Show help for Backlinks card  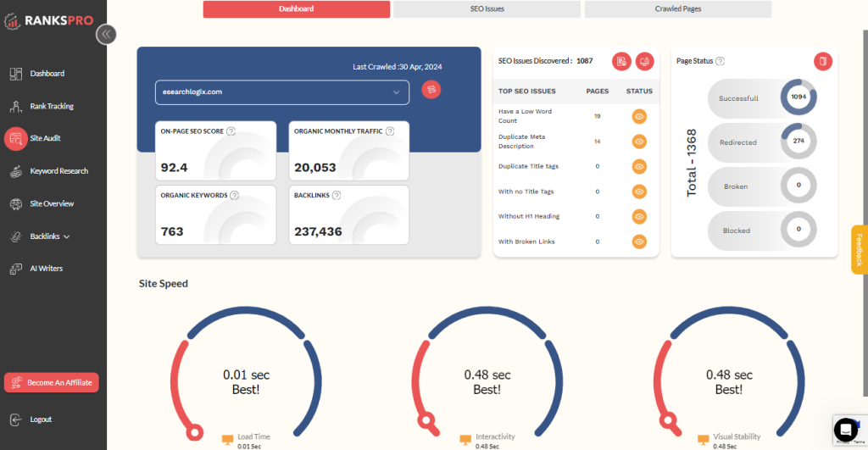pos(336,196)
